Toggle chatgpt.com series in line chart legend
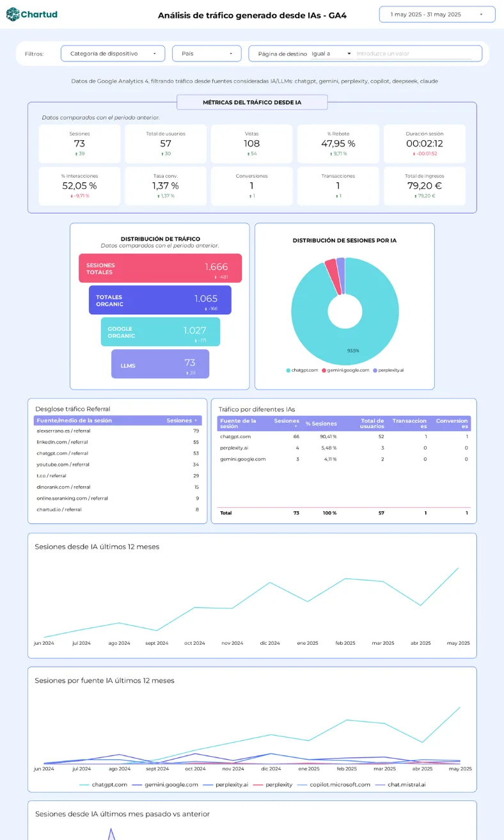Screen dimensions: 504x840 [x=103, y=784]
